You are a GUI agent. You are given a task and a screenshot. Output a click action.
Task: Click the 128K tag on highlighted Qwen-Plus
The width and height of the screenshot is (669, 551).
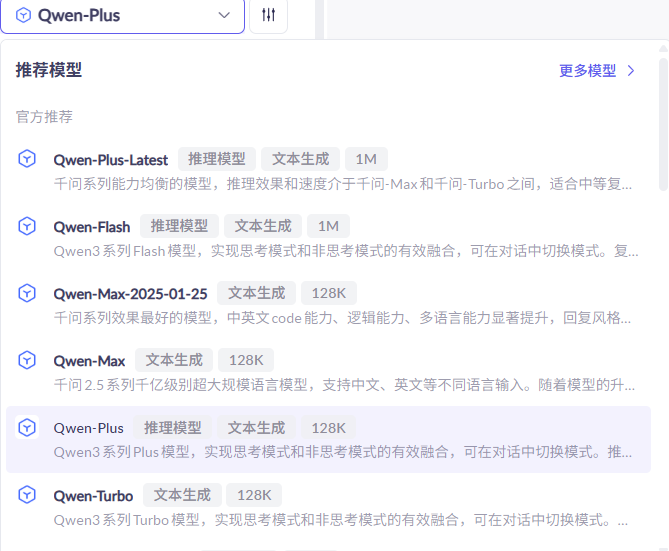click(329, 427)
